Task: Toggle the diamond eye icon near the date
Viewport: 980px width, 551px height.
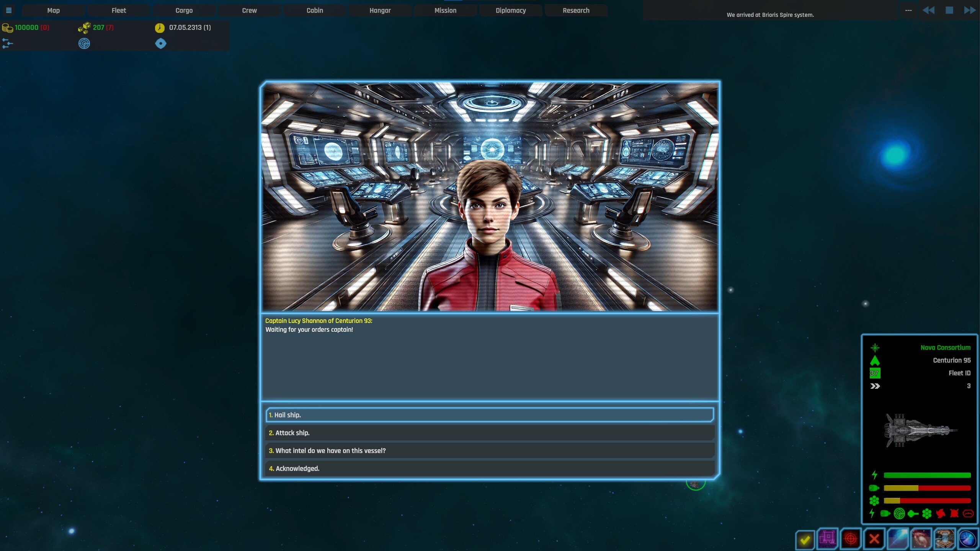Action: click(x=161, y=43)
